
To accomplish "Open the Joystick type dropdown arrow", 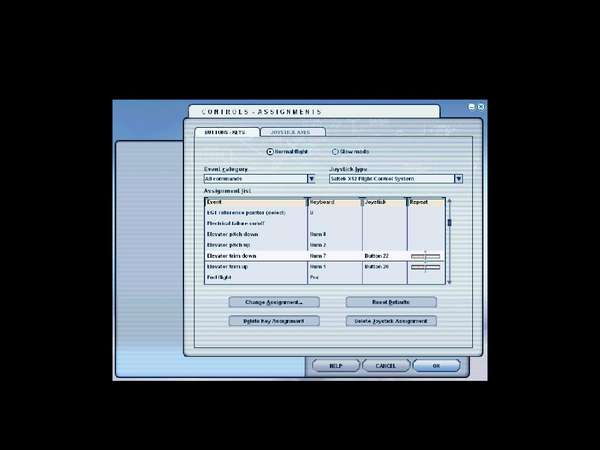I will [458, 179].
